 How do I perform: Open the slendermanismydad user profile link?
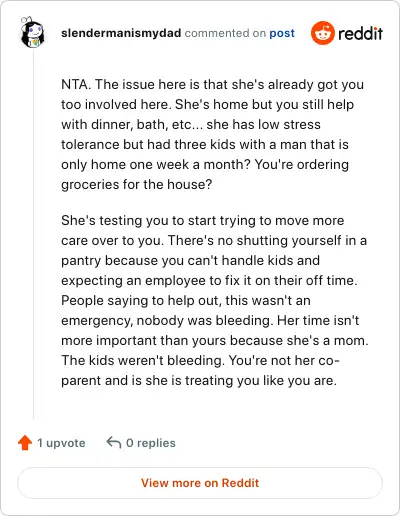[121, 33]
